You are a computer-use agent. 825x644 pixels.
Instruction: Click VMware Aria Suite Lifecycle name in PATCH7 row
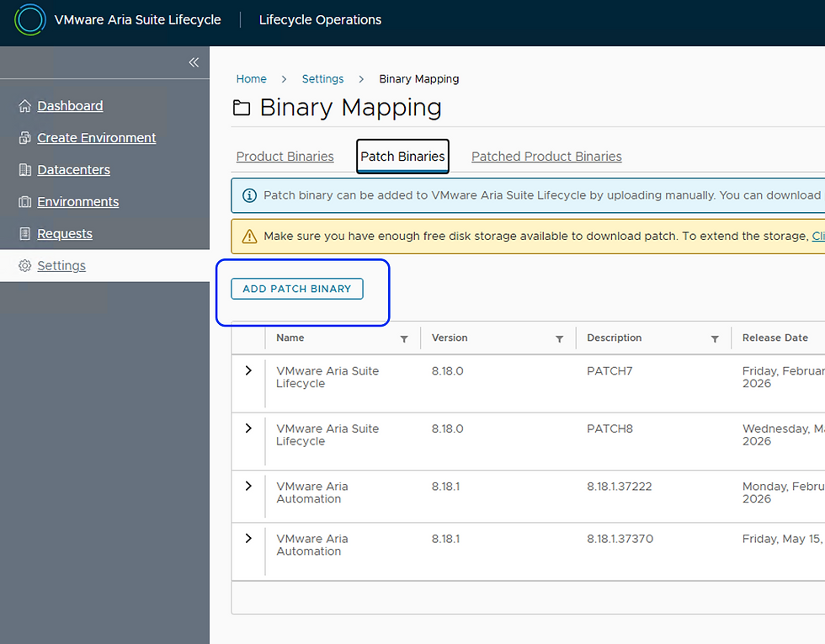tap(327, 377)
